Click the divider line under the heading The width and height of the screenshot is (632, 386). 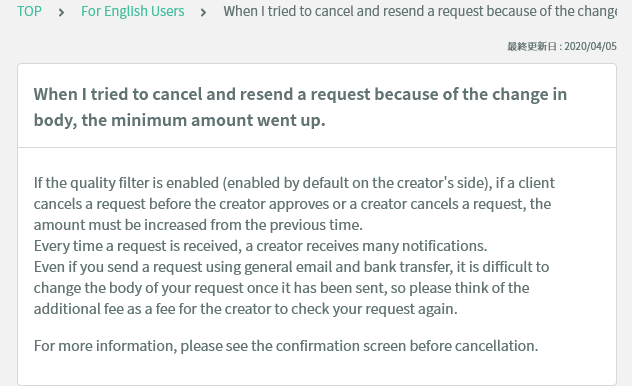point(317,147)
